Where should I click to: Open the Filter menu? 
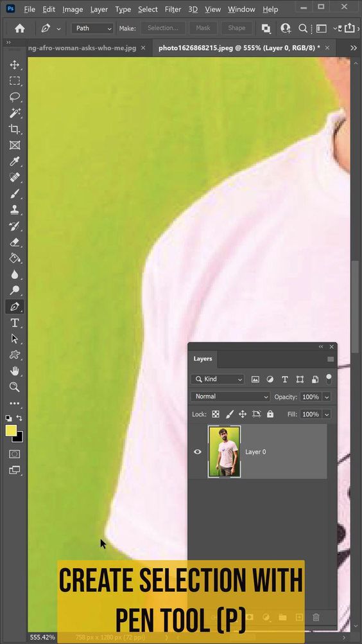(174, 9)
